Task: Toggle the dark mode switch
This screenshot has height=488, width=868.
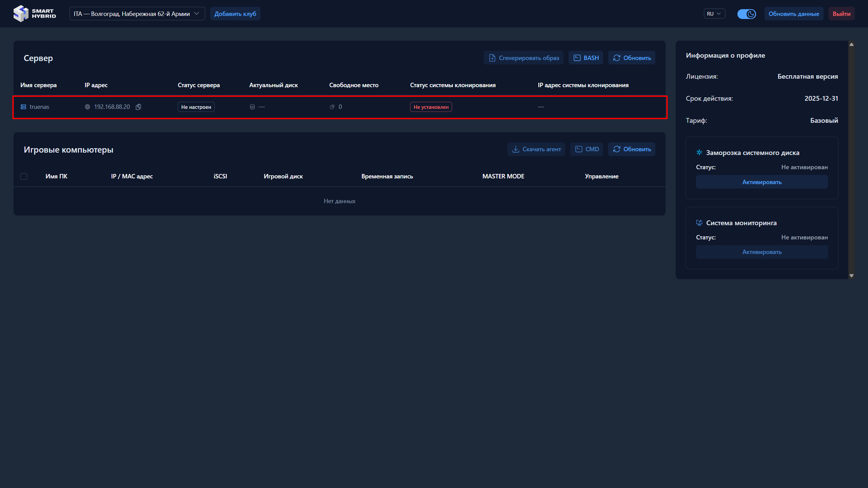Action: click(746, 14)
